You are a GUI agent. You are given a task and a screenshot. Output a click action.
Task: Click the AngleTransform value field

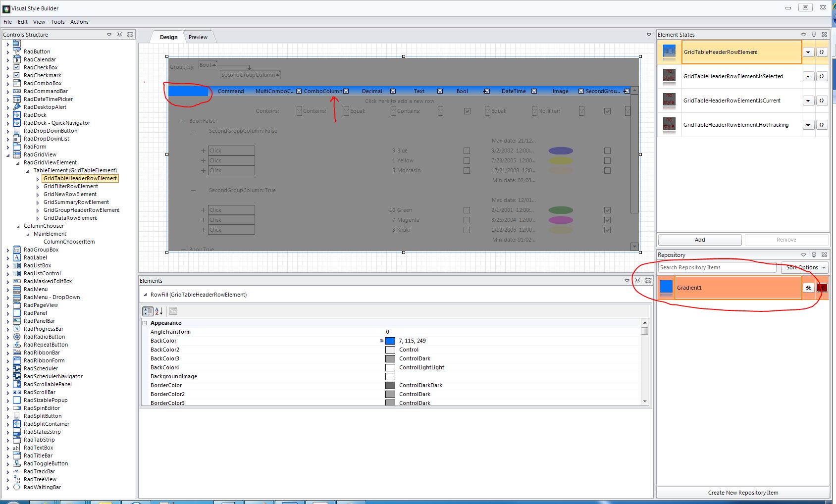[x=512, y=332]
